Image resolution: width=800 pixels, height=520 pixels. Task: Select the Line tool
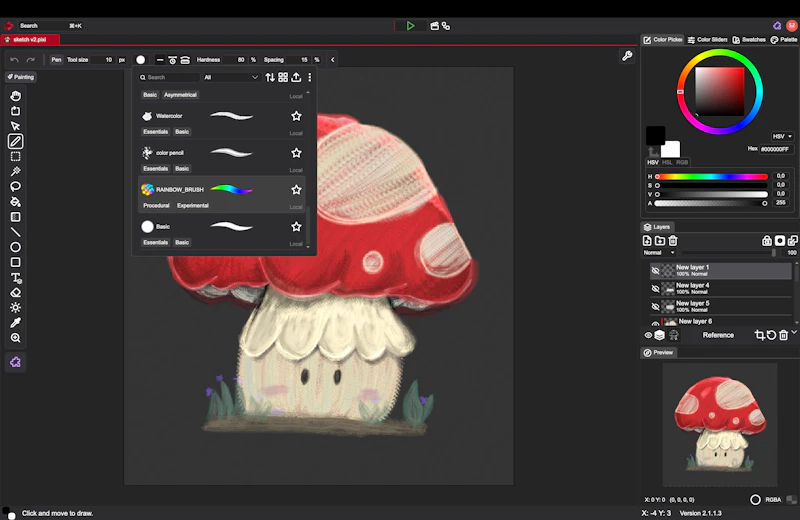[x=15, y=232]
